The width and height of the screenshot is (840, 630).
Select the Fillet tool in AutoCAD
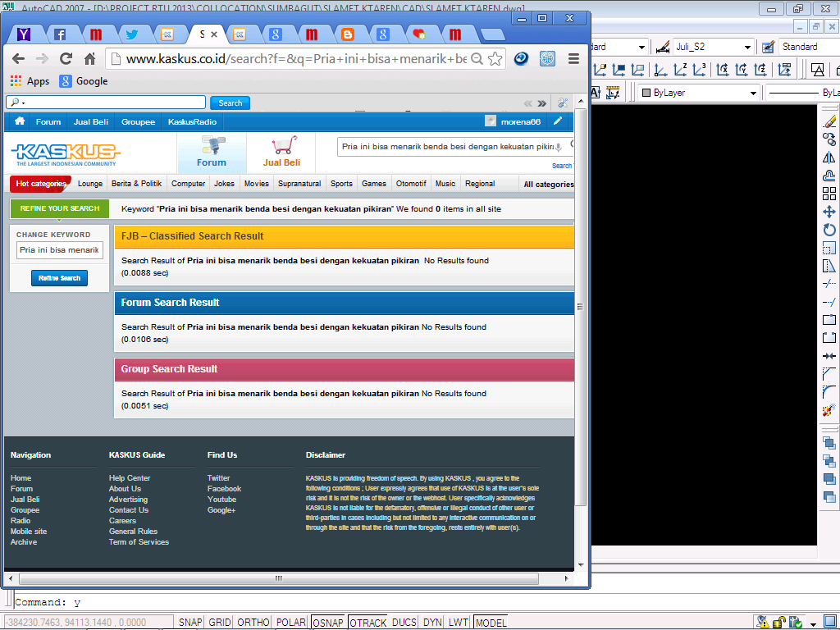pos(829,391)
